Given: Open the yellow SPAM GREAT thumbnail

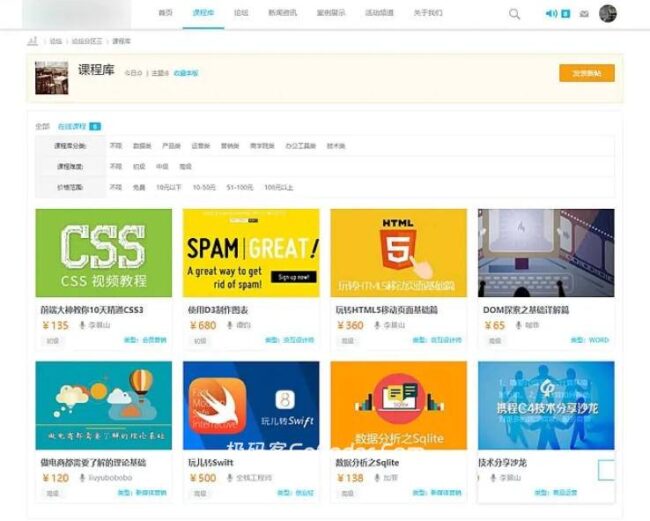Looking at the screenshot, I should point(251,253).
